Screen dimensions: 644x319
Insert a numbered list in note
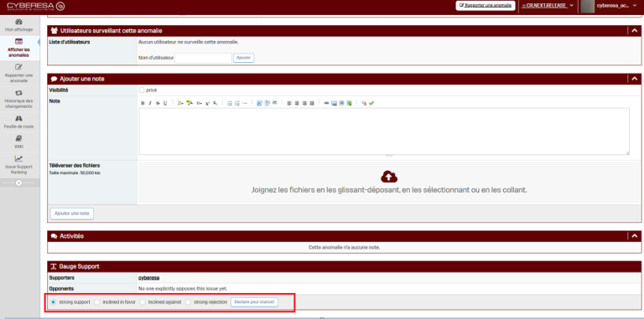pyautogui.click(x=237, y=103)
